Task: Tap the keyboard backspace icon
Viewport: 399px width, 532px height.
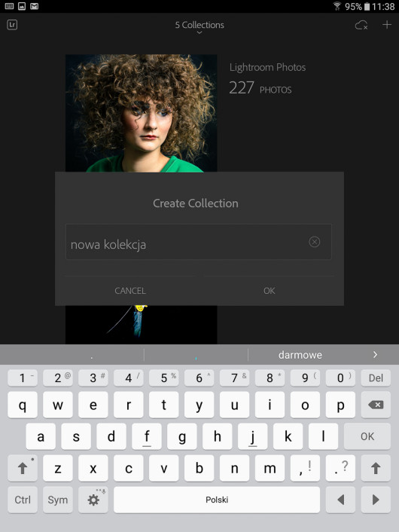Action: (376, 405)
